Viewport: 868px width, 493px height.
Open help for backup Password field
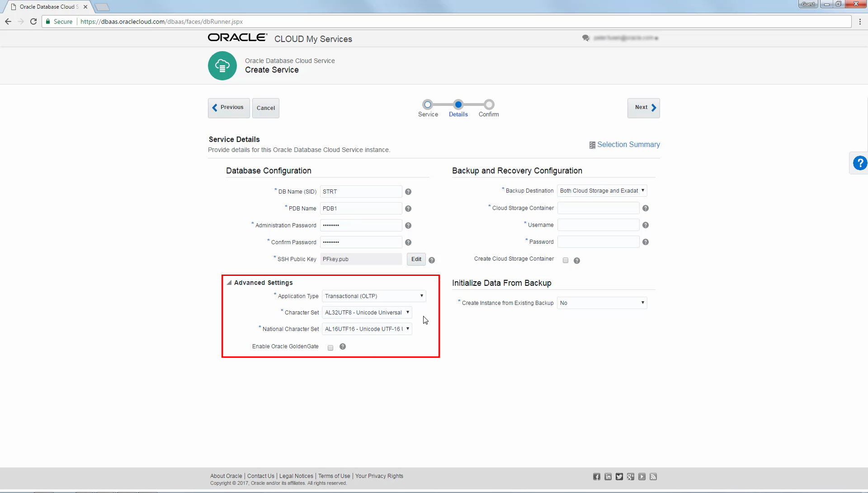pyautogui.click(x=646, y=242)
